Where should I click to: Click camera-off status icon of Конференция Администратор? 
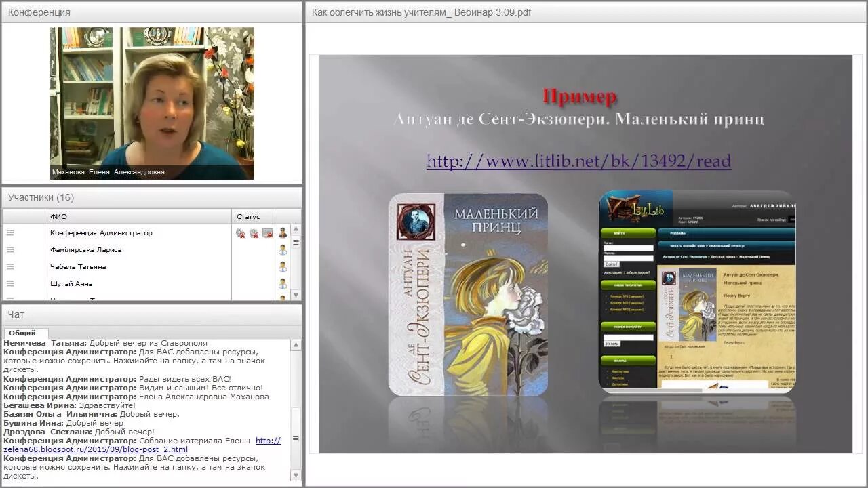tap(254, 233)
